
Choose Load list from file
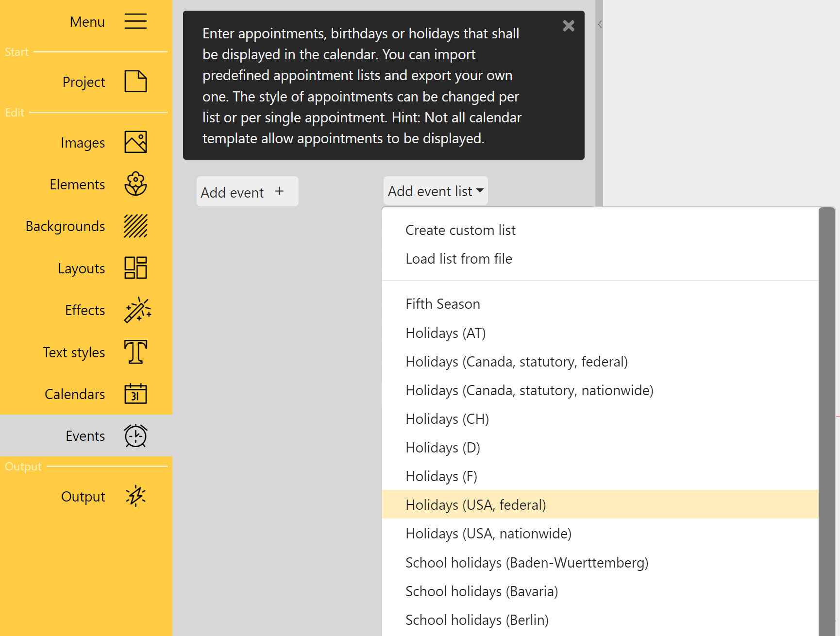click(x=458, y=259)
